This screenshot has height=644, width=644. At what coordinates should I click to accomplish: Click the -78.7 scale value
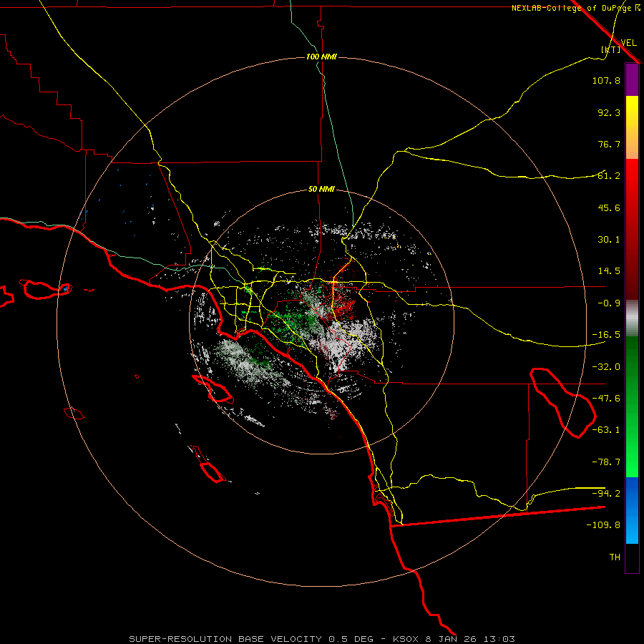[x=606, y=462]
